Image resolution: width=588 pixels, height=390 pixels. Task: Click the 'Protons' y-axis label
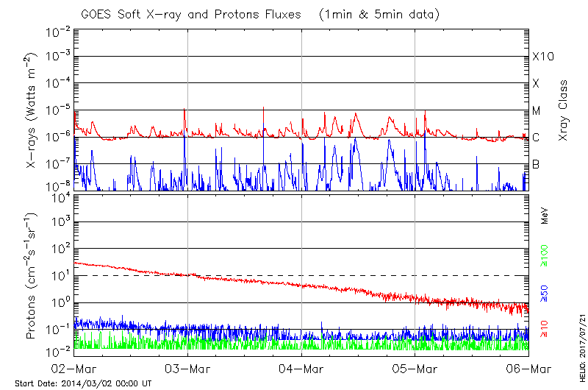click(x=32, y=275)
